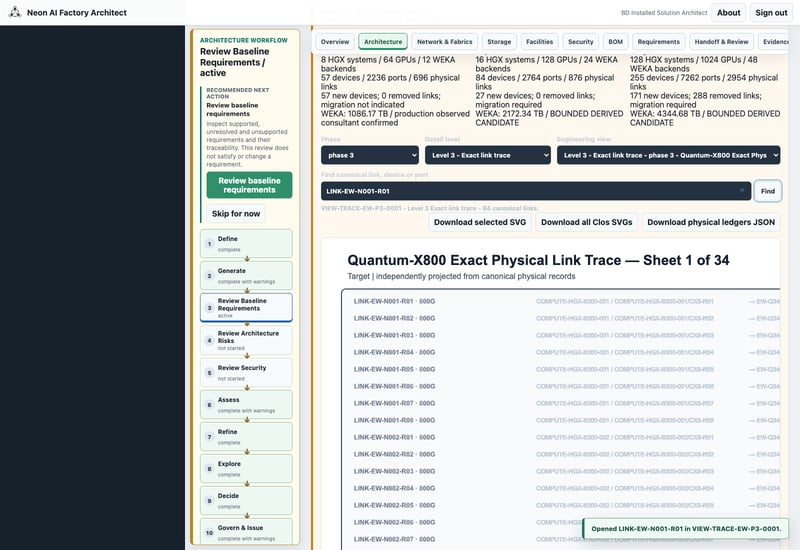Click Download physical ledgers JSON
Screen dimensions: 800x550
(711, 222)
